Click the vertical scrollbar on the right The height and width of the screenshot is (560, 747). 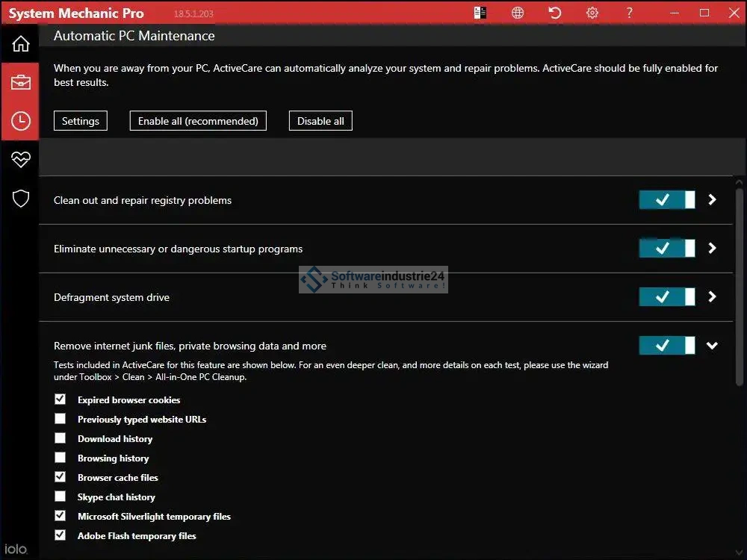[739, 284]
